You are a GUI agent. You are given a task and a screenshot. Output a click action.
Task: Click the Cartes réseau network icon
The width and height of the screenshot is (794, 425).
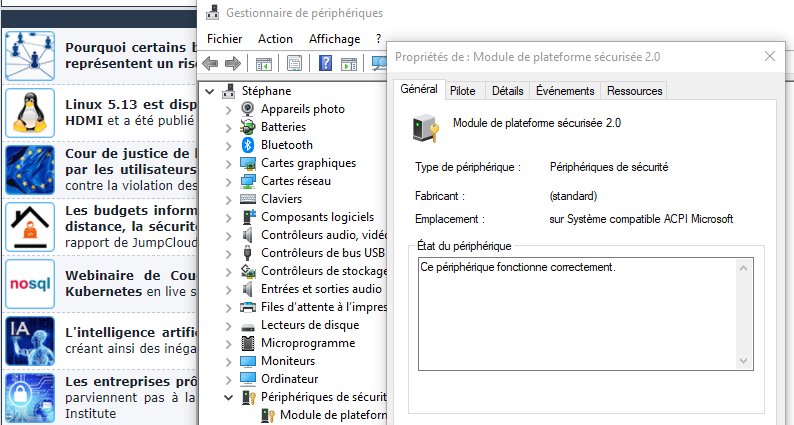coord(248,181)
